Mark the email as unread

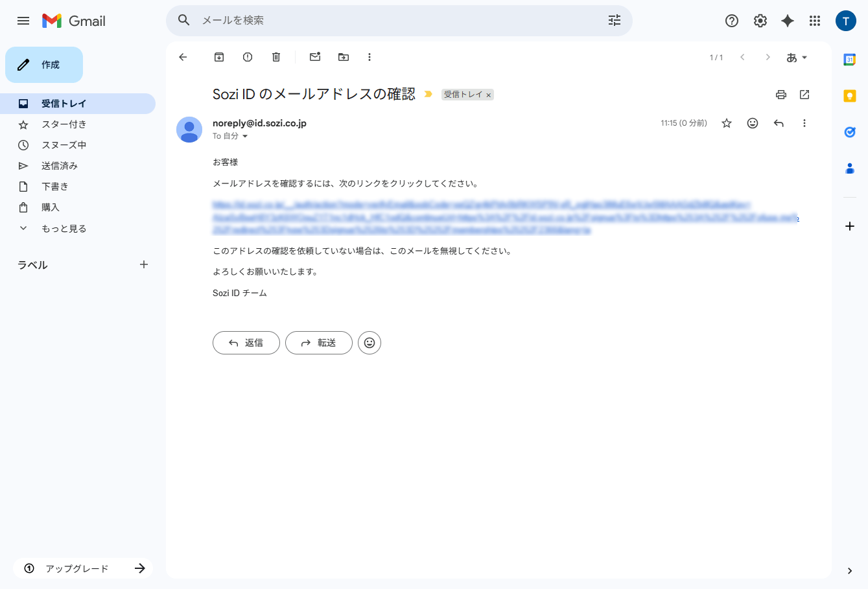pyautogui.click(x=315, y=57)
